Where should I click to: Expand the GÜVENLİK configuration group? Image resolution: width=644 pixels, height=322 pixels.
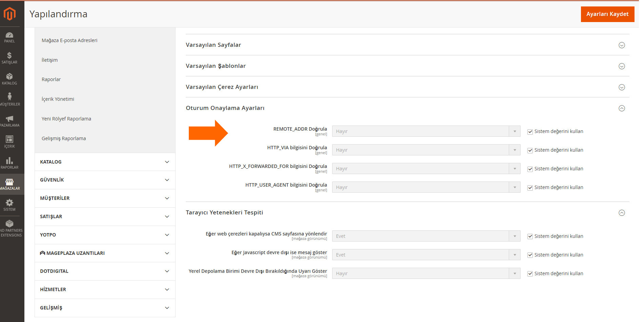click(105, 180)
